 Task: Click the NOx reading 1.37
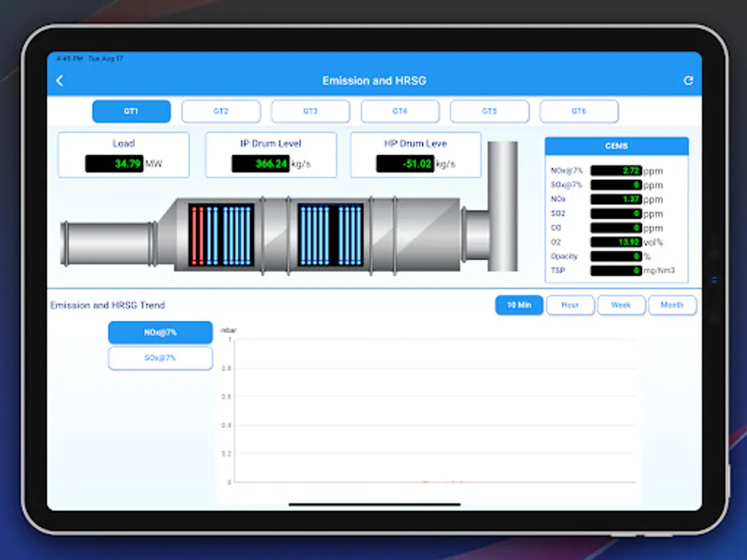[616, 199]
